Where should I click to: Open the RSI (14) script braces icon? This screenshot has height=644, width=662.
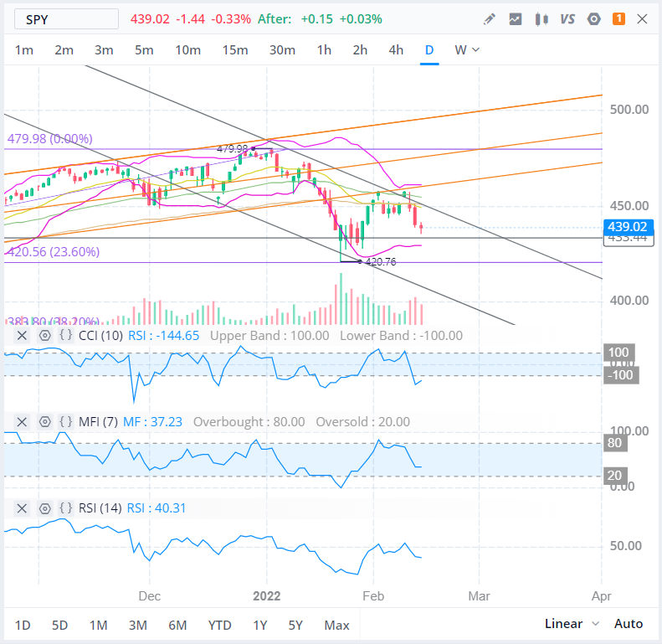pos(65,508)
